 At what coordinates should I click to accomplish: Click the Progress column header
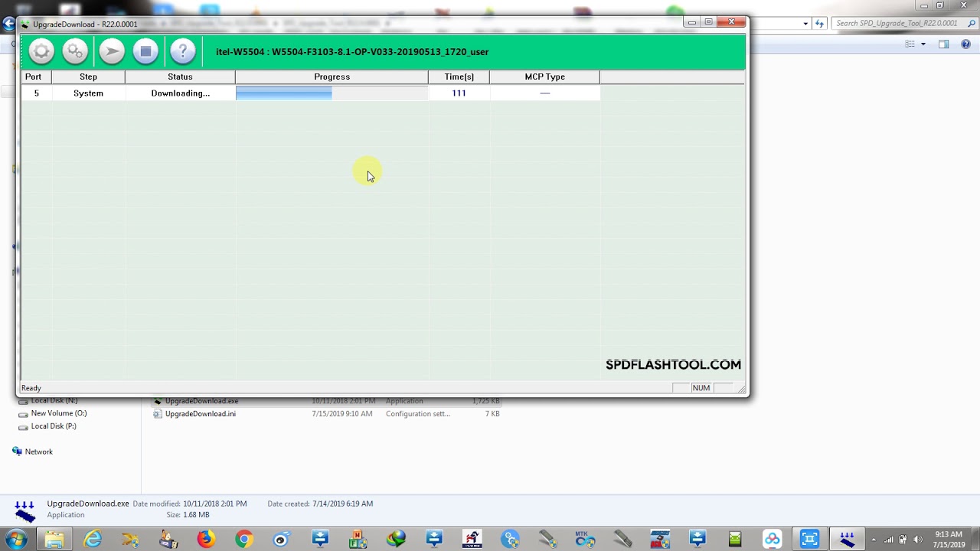(332, 77)
